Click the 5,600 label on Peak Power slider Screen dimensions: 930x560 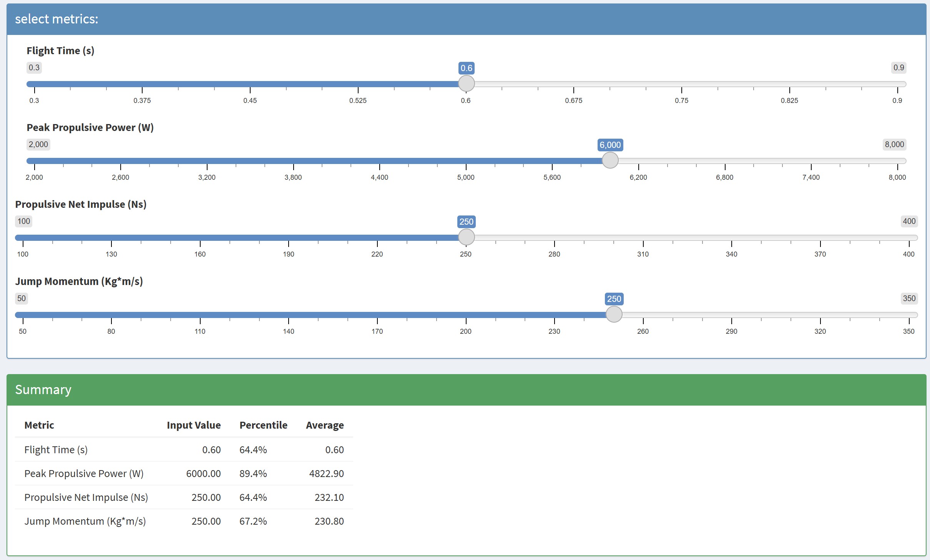552,177
